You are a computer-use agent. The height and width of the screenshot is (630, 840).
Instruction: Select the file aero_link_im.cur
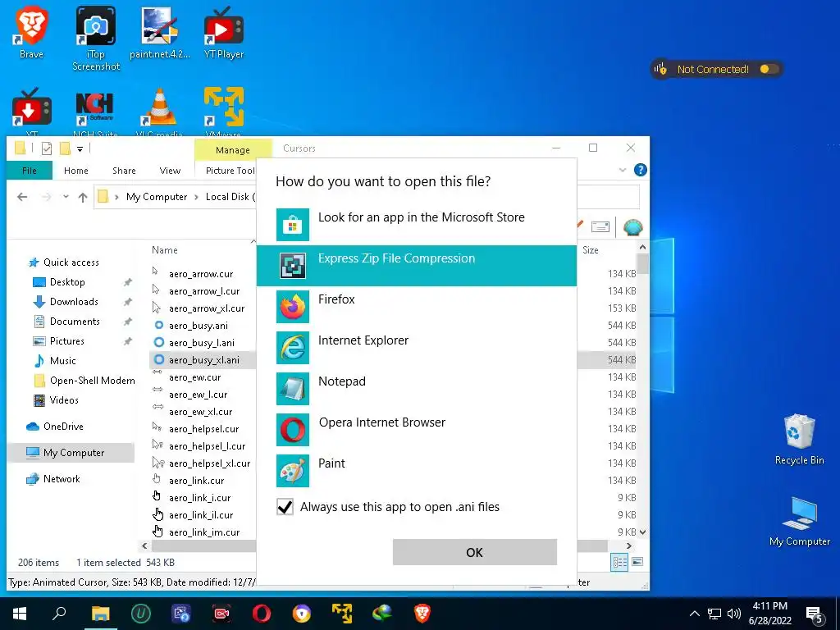[204, 532]
